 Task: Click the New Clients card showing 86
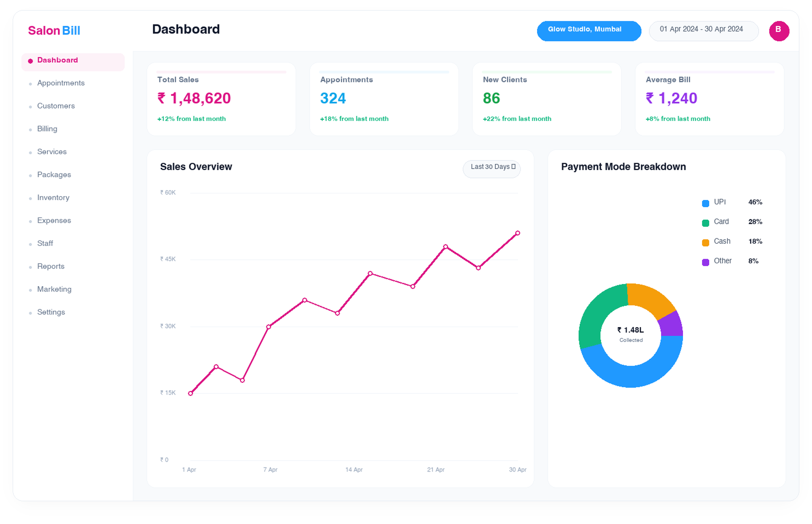pyautogui.click(x=547, y=99)
